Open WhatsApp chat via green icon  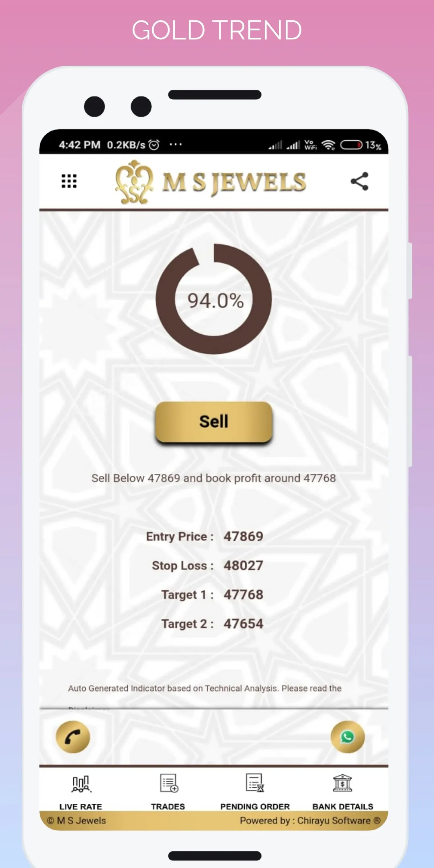(x=348, y=737)
